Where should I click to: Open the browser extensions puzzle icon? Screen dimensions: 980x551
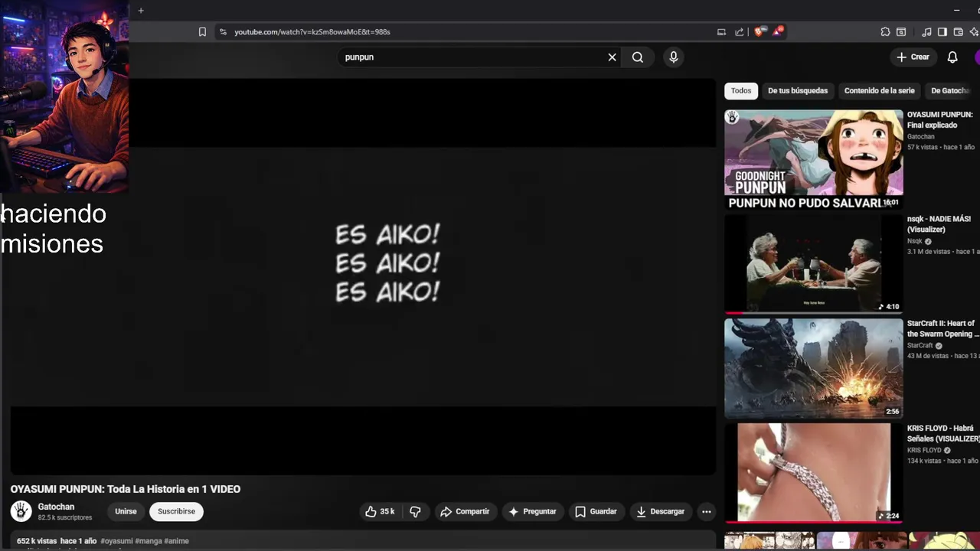coord(885,32)
